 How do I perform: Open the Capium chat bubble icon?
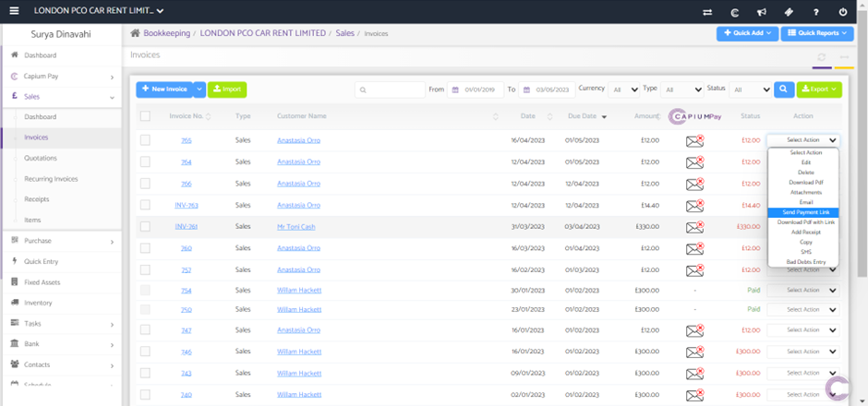(839, 388)
